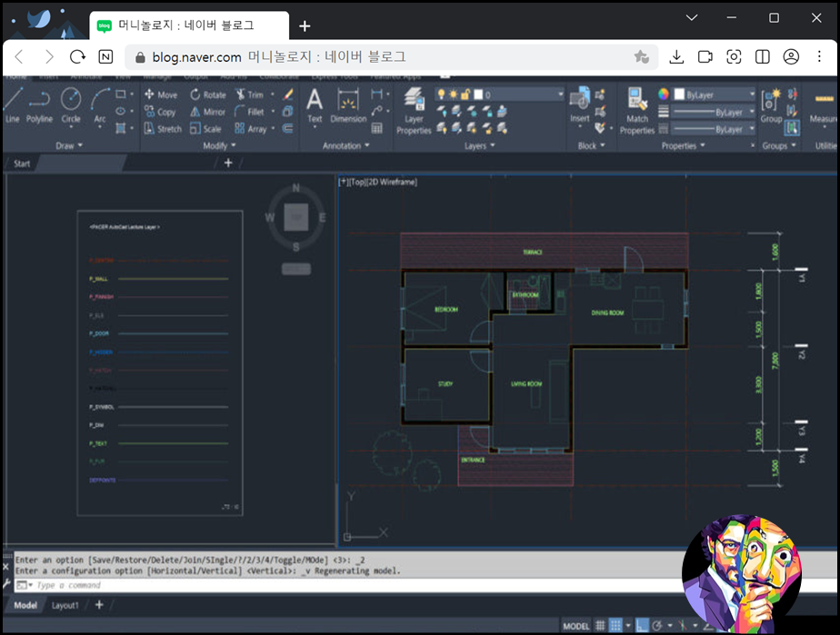
Task: Click the Insert block button
Action: pos(580,105)
